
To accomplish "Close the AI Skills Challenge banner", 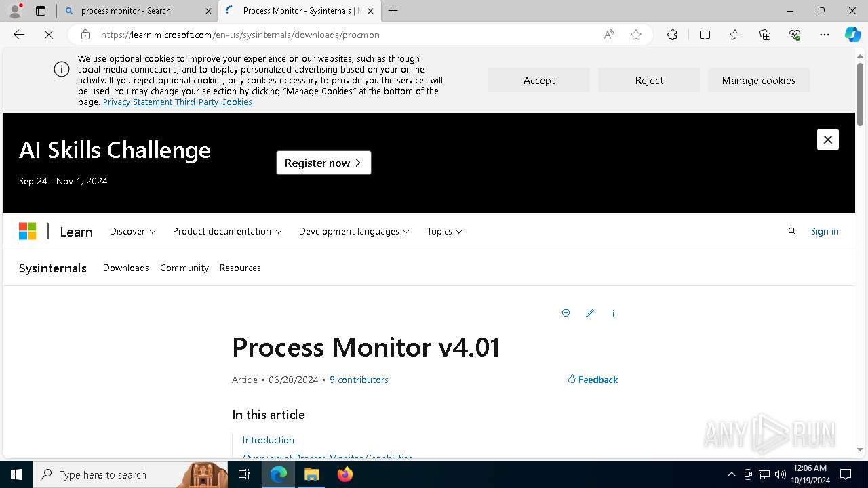I will [x=827, y=140].
